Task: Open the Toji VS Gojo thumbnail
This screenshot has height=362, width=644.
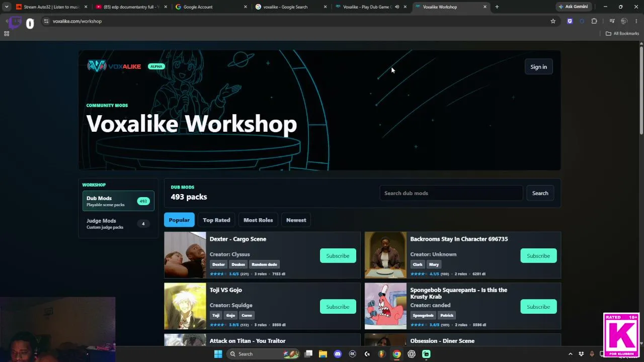Action: click(185, 306)
